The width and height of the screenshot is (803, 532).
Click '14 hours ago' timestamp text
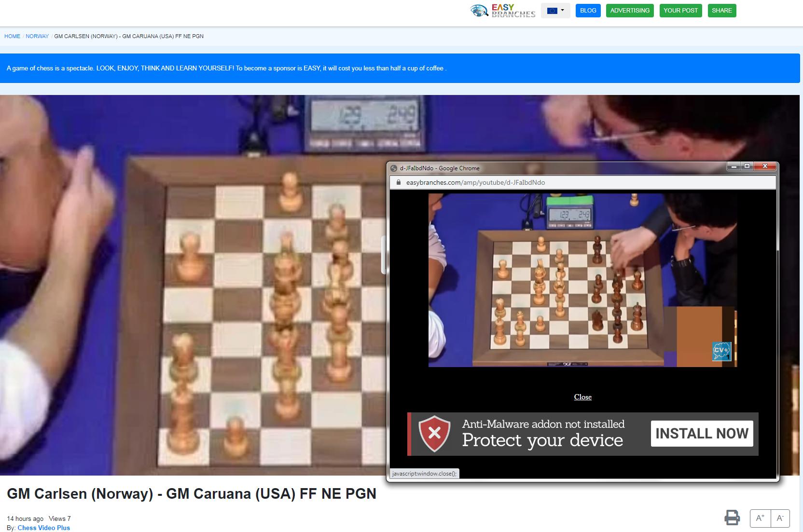[25, 519]
